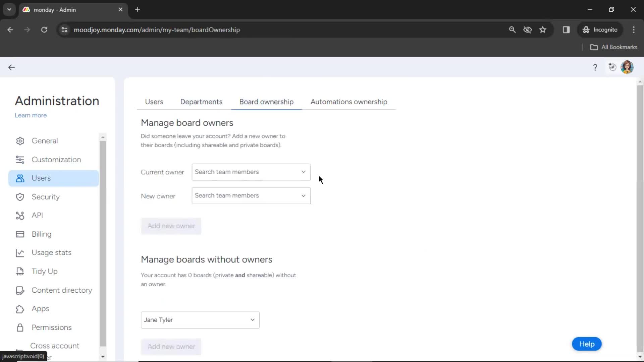
Task: Click the Add new owner button
Action: pyautogui.click(x=171, y=226)
